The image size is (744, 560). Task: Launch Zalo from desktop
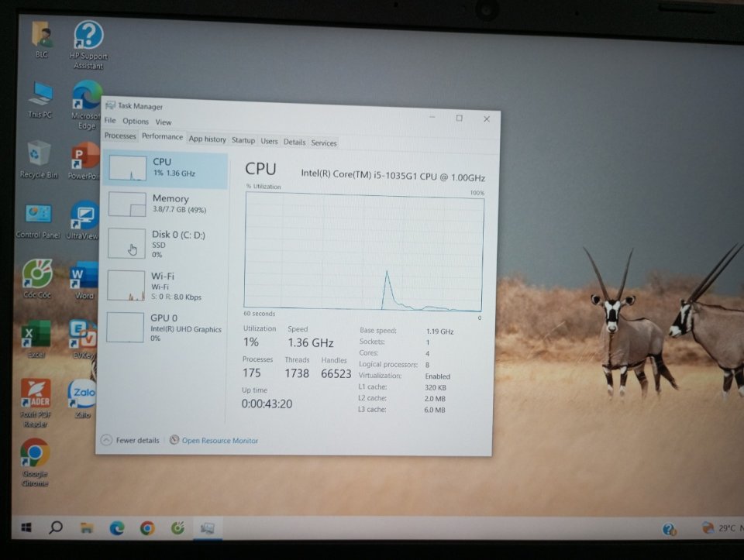[x=81, y=394]
